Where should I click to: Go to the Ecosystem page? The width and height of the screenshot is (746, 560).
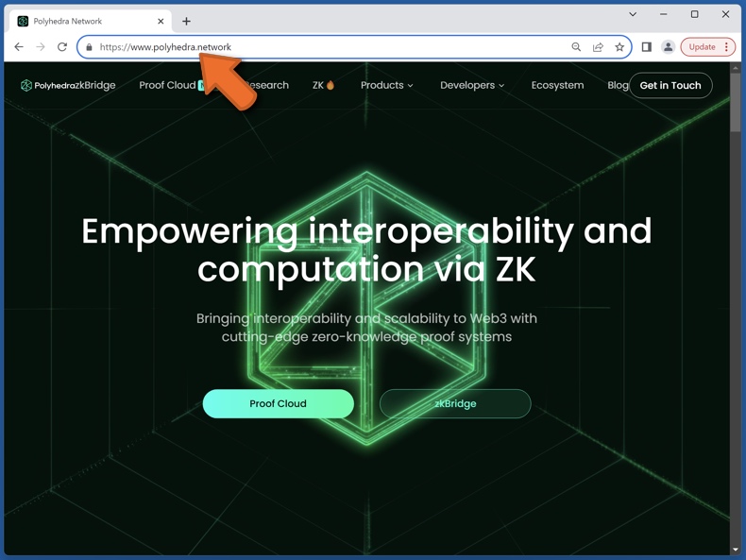557,85
